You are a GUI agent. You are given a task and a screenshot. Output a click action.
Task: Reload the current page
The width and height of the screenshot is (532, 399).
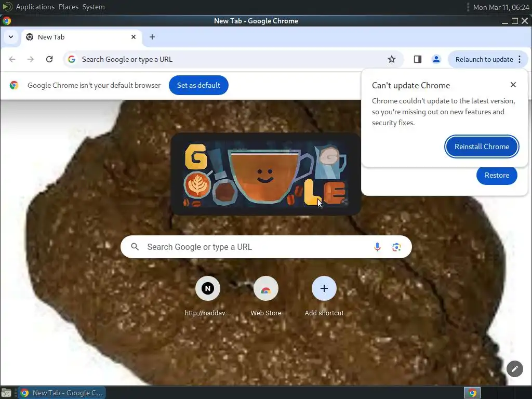click(x=49, y=59)
